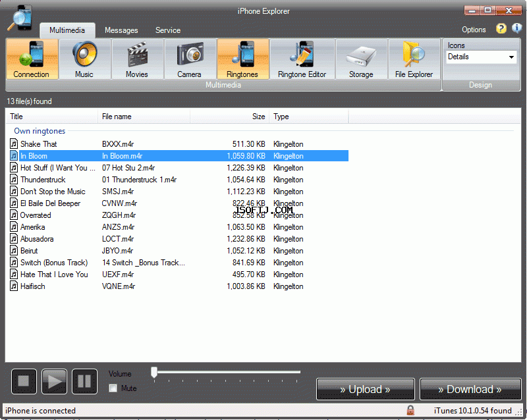Open the Icons view Details dropdown
527x420 pixels.
(x=481, y=57)
